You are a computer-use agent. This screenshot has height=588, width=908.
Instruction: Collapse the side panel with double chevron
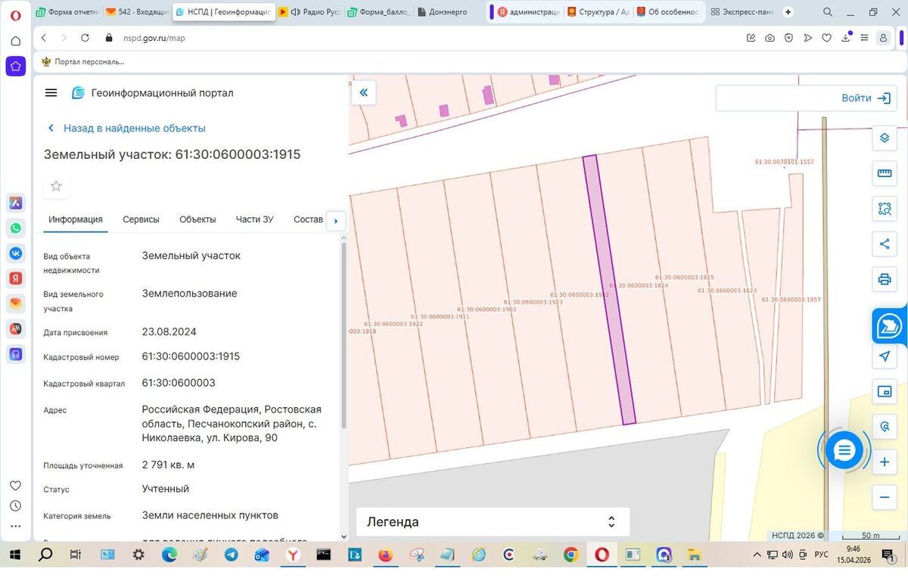point(364,93)
